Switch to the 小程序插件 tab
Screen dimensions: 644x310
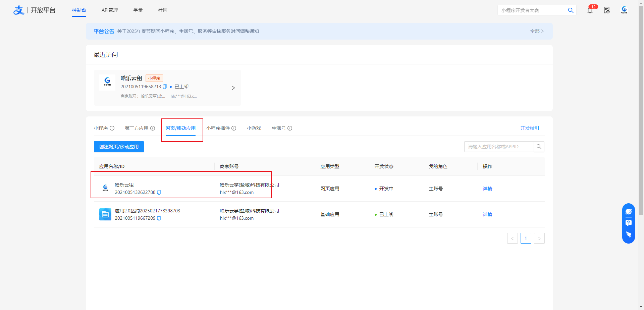point(218,128)
